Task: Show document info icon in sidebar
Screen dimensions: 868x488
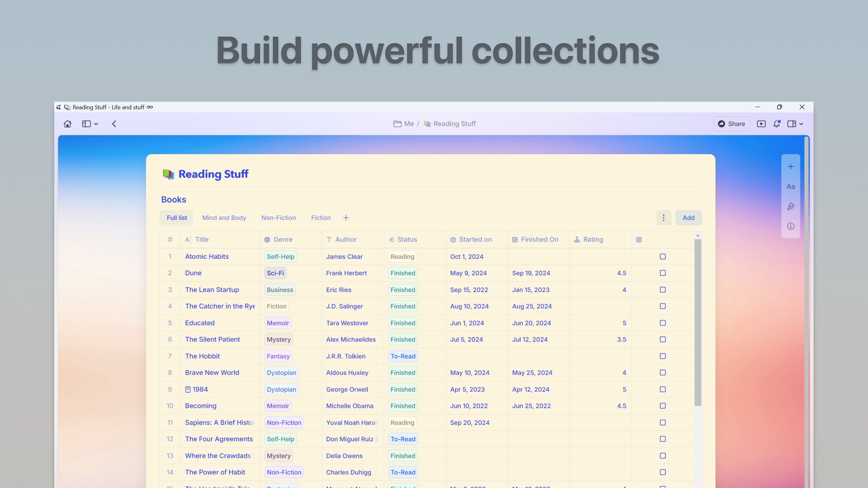Action: tap(791, 226)
